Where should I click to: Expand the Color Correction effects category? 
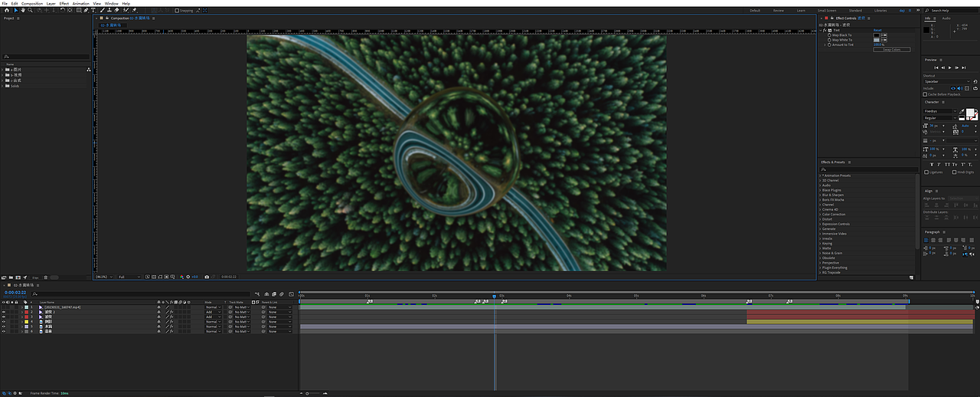click(820, 214)
